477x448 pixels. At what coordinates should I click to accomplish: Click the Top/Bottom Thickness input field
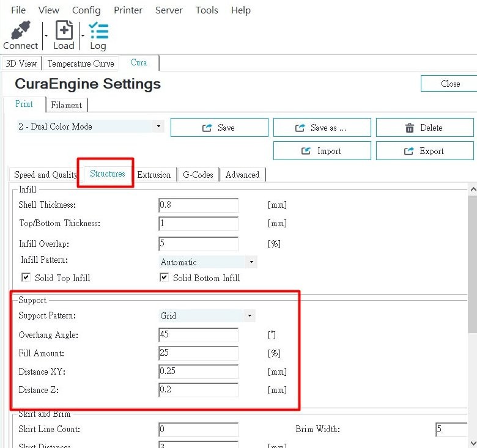coord(198,224)
